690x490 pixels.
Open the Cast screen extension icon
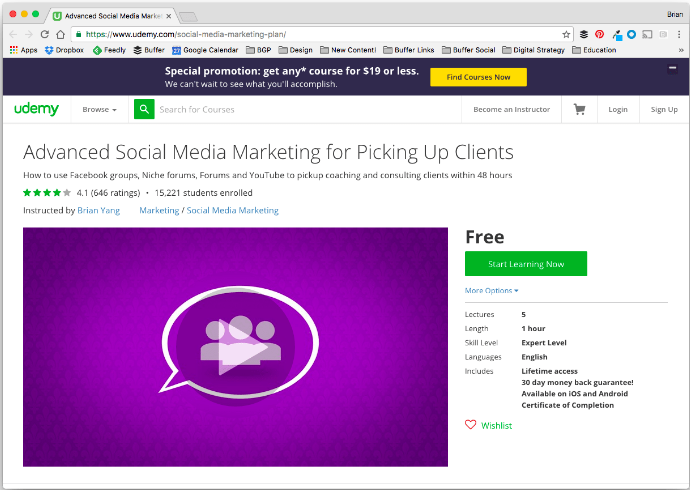tap(647, 34)
